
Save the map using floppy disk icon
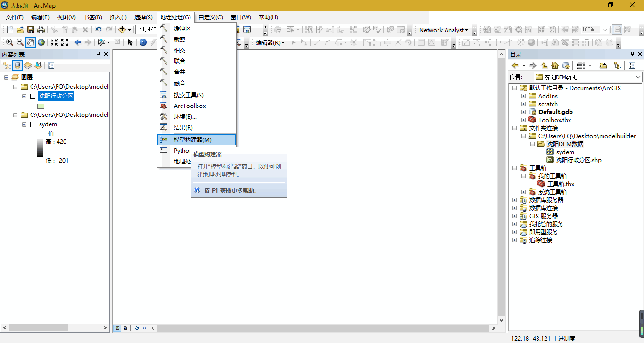(x=31, y=30)
